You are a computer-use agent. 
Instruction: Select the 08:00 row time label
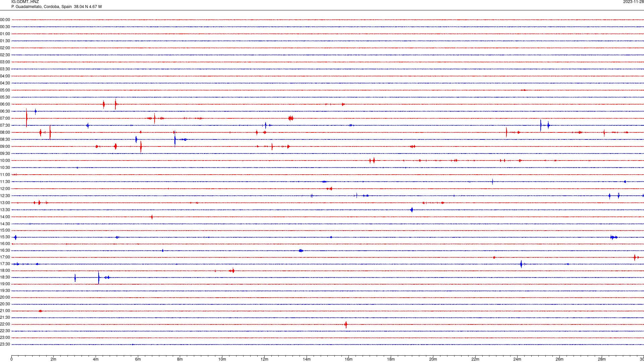click(x=5, y=132)
